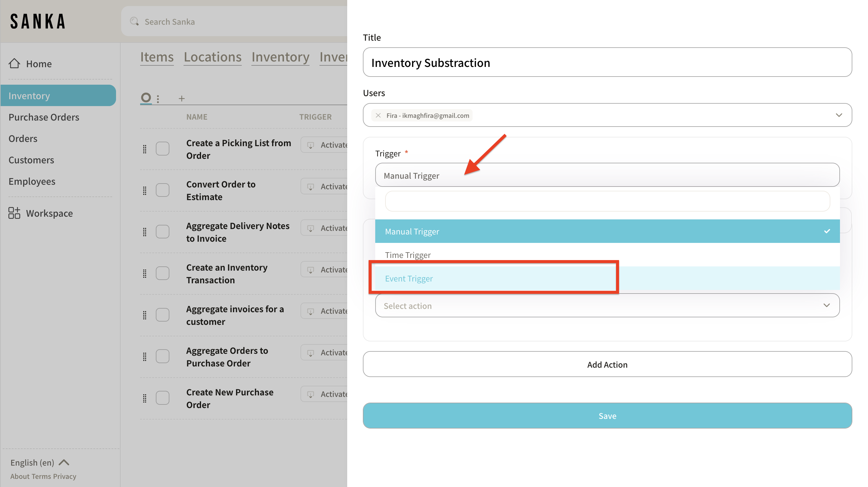Click the Title input field
868x487 pixels.
coord(607,63)
